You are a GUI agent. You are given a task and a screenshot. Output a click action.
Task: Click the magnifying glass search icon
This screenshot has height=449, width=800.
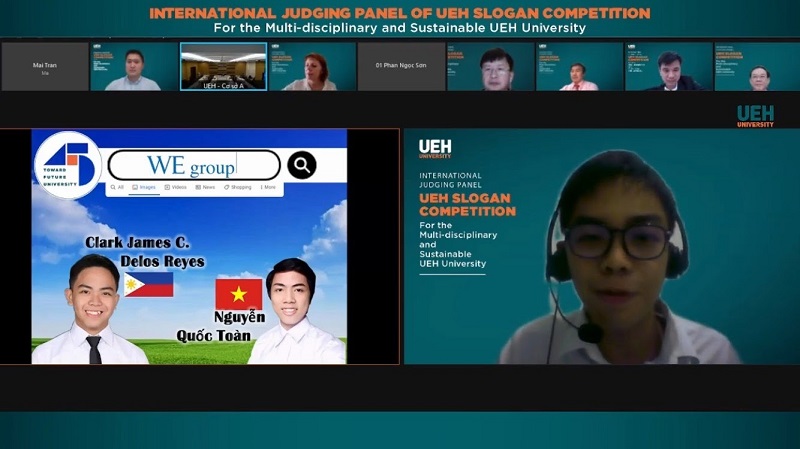[x=302, y=165]
